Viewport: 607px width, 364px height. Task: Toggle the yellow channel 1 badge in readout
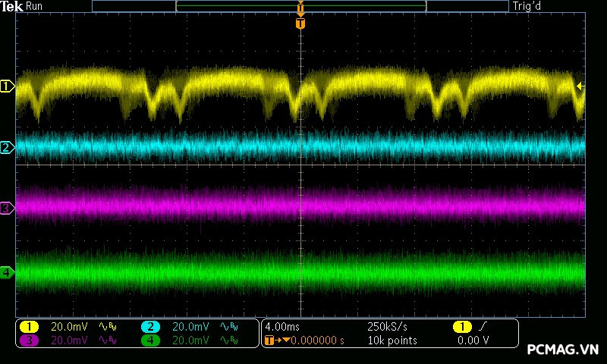pyautogui.click(x=29, y=327)
